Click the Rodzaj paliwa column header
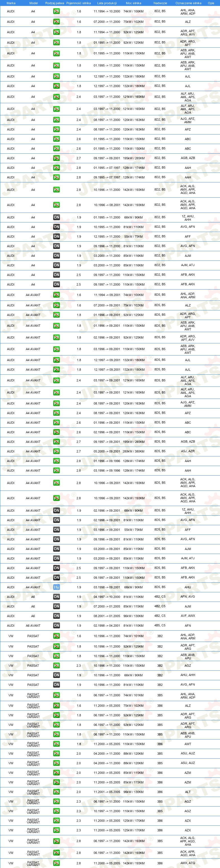 [x=55, y=3]
